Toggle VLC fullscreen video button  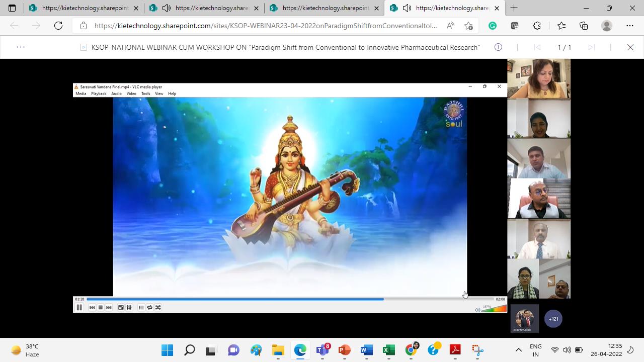click(x=121, y=307)
